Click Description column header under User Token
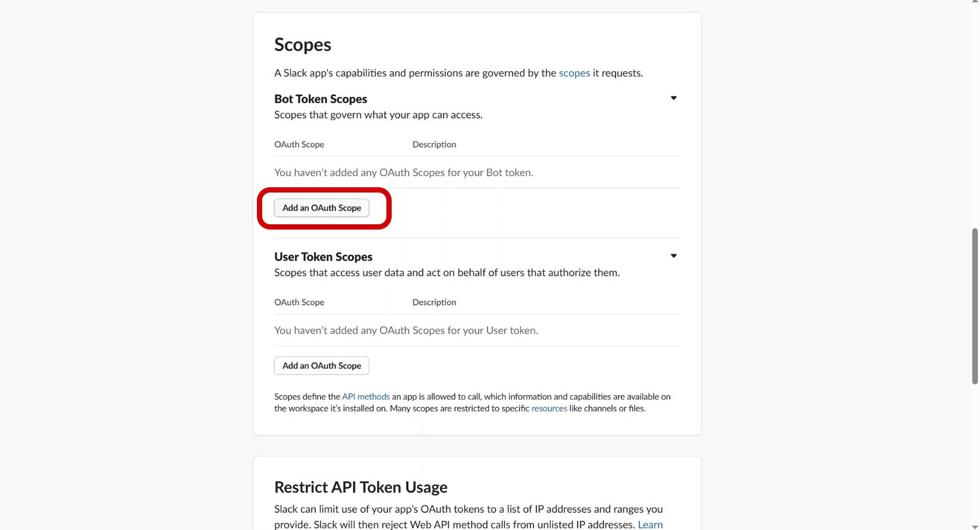980x530 pixels. 434,302
